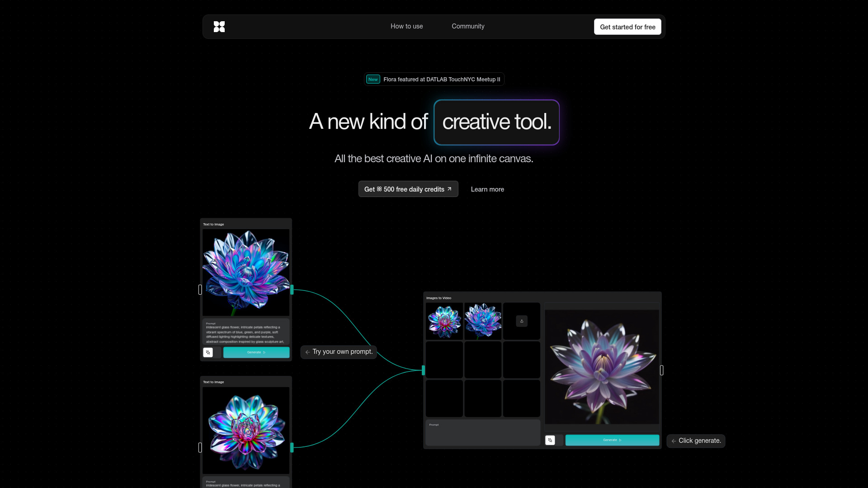Click the 'Get started for free' button
The width and height of the screenshot is (868, 488).
click(x=627, y=27)
